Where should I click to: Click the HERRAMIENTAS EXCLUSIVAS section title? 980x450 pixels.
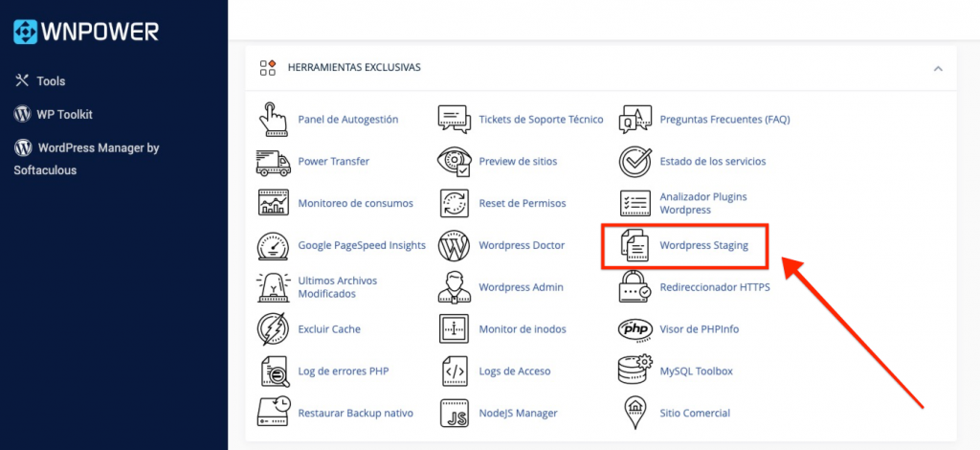354,67
